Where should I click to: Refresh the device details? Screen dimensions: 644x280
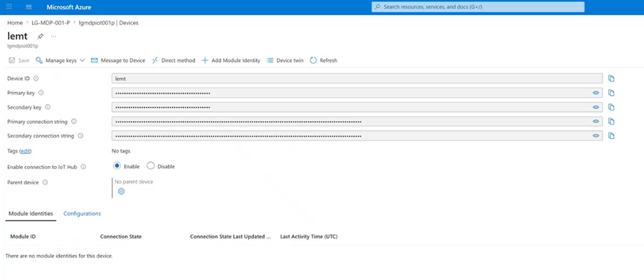pos(323,60)
